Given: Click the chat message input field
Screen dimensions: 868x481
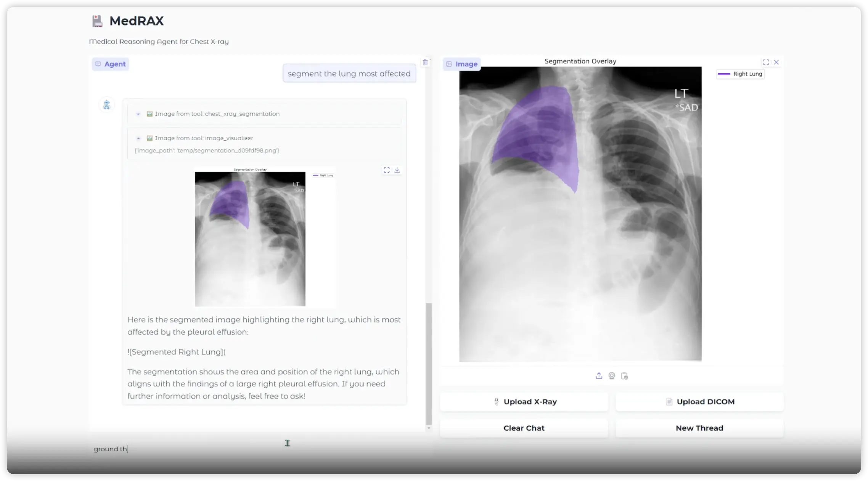Looking at the screenshot, I should pyautogui.click(x=259, y=449).
